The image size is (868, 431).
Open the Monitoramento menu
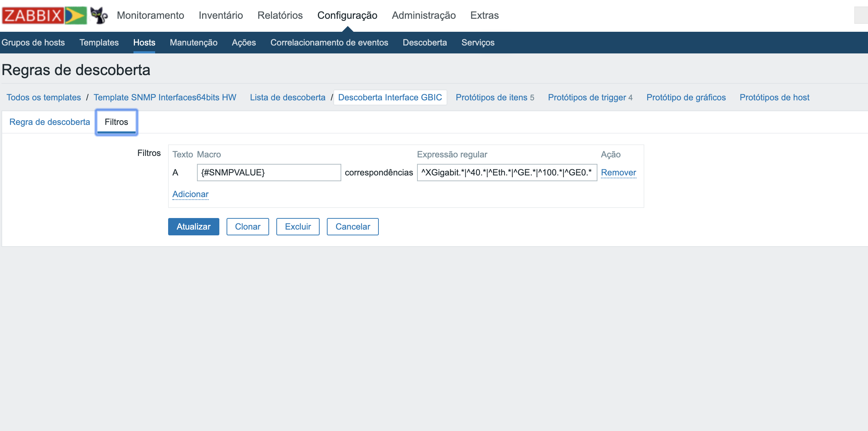tap(150, 16)
